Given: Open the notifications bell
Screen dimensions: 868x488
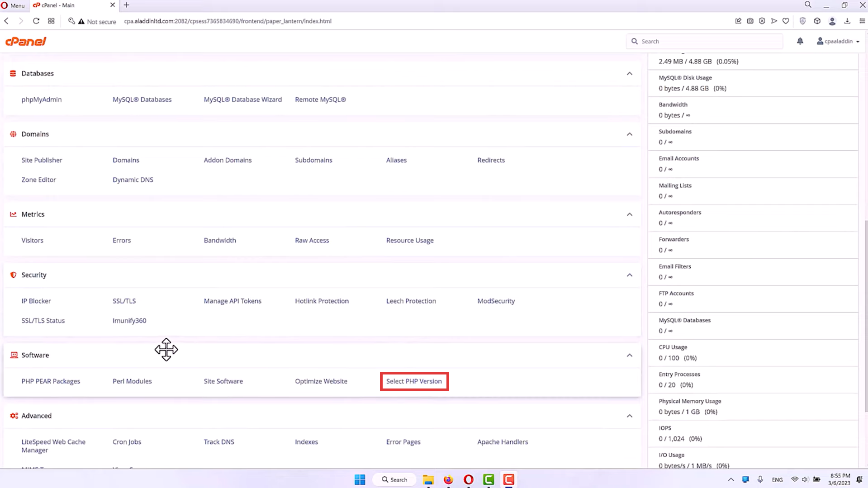Looking at the screenshot, I should 800,41.
